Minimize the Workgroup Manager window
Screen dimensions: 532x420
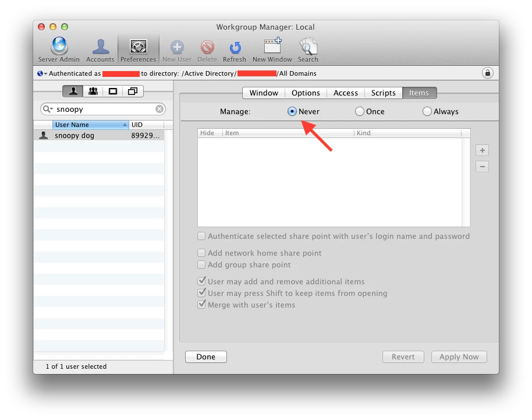(53, 27)
